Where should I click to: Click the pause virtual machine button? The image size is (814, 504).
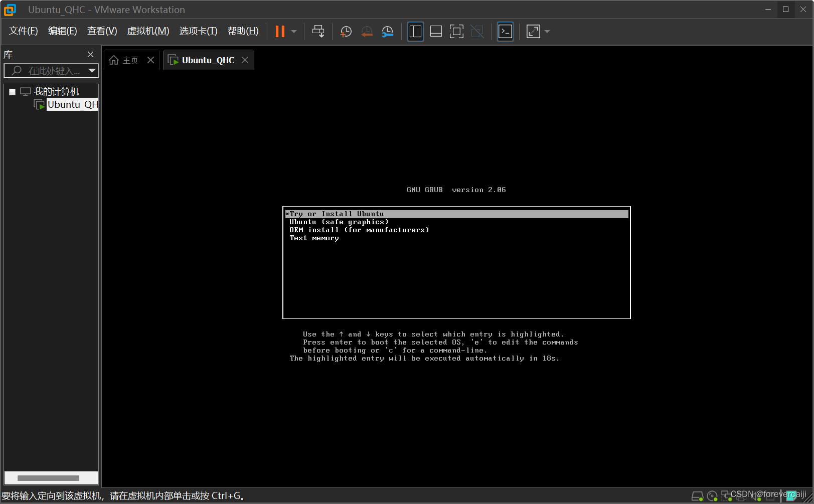tap(280, 32)
